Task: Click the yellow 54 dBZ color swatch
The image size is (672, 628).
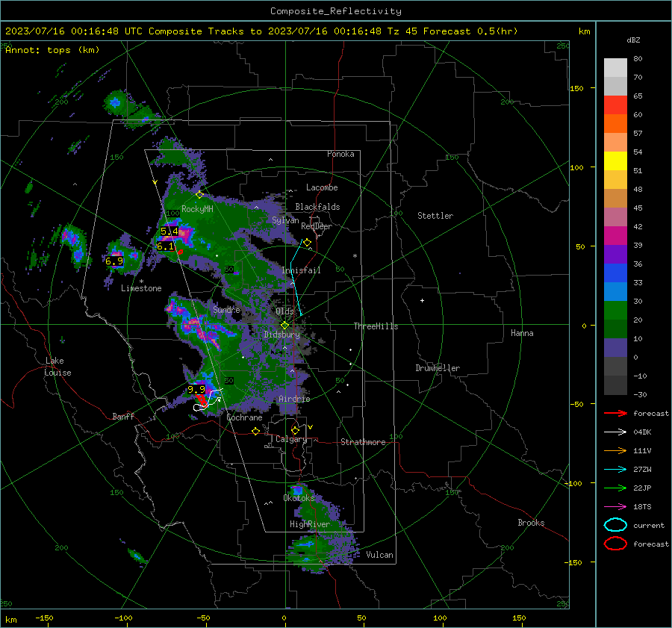Action: point(615,161)
